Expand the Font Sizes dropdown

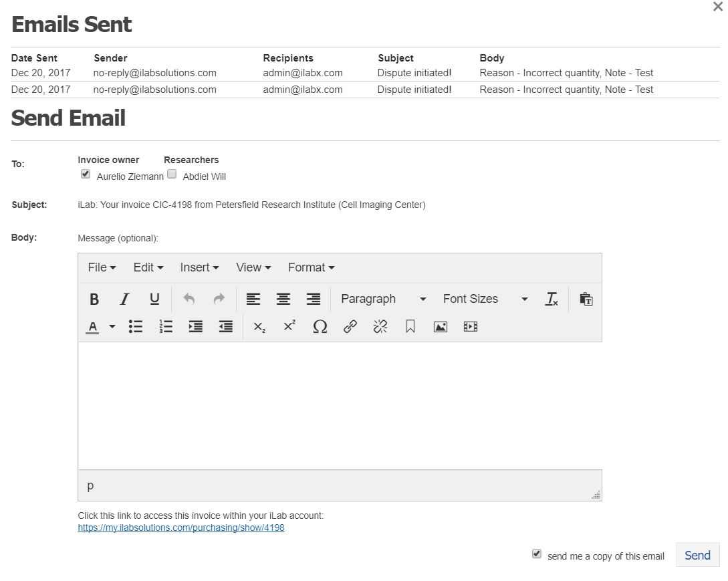(x=485, y=299)
